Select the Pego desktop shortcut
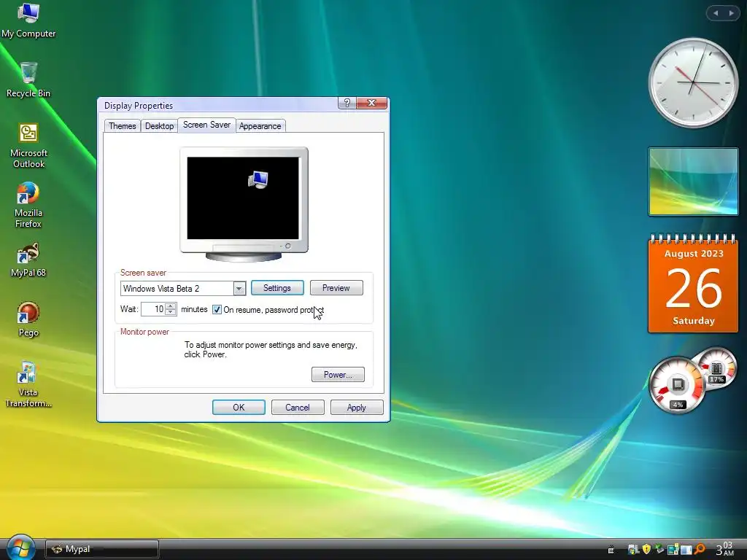The width and height of the screenshot is (747, 560). [x=28, y=319]
